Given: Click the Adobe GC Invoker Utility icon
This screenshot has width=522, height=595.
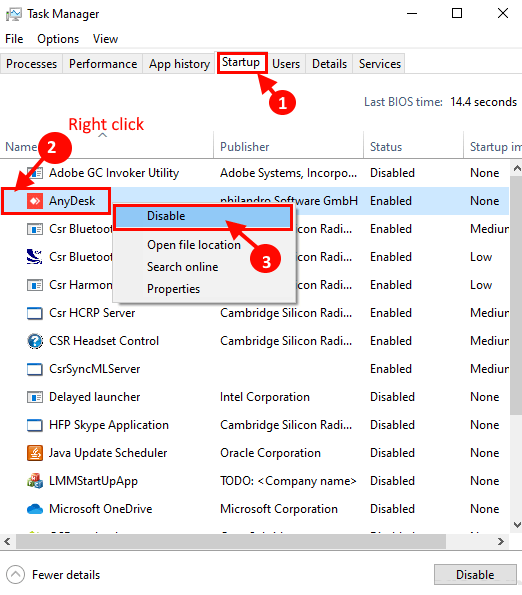Looking at the screenshot, I should 35,173.
